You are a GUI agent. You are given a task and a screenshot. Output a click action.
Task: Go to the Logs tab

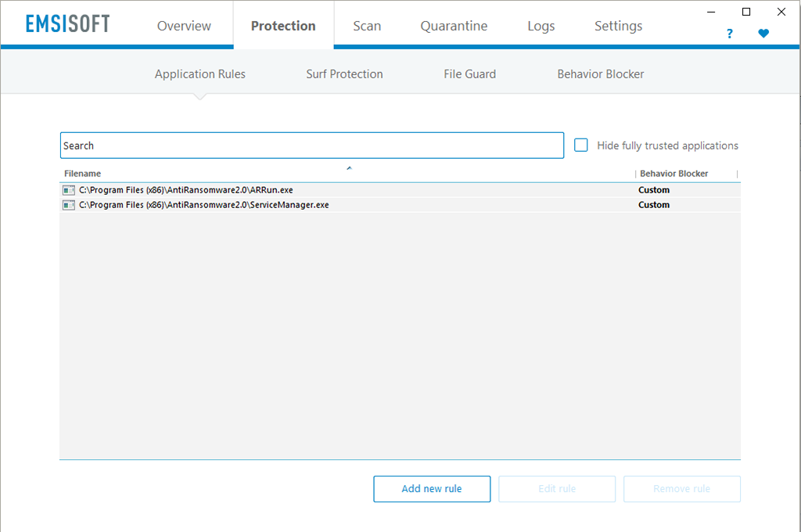click(x=541, y=26)
